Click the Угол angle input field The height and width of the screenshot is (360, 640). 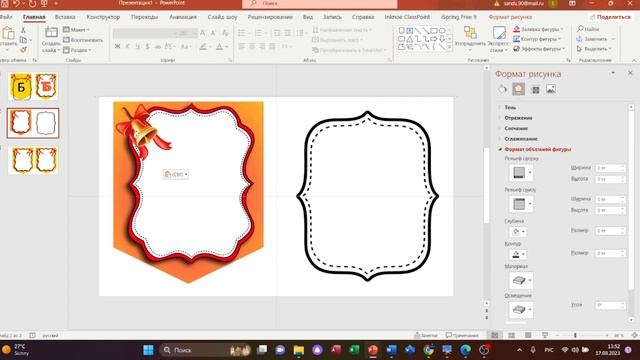(x=610, y=305)
